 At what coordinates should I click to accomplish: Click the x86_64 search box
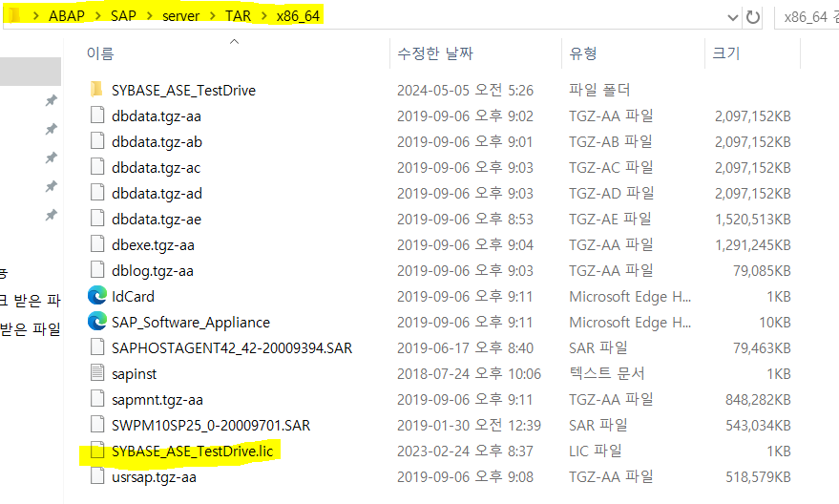click(x=807, y=17)
